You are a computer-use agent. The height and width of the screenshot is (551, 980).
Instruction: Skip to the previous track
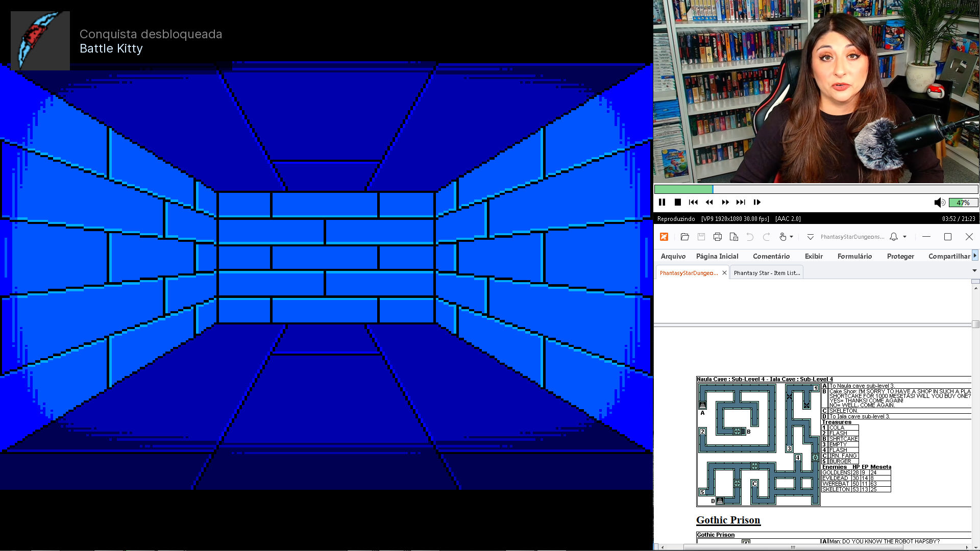pyautogui.click(x=693, y=203)
